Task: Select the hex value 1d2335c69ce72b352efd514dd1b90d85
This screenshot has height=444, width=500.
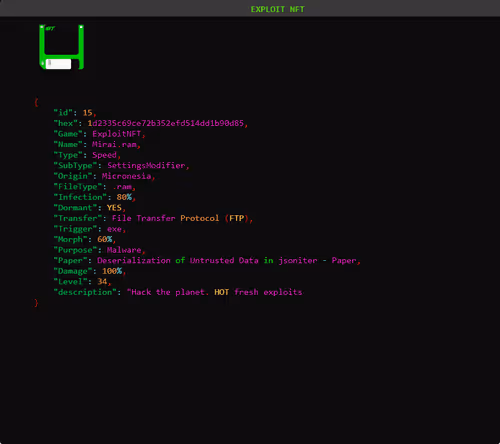Action: tap(165, 123)
